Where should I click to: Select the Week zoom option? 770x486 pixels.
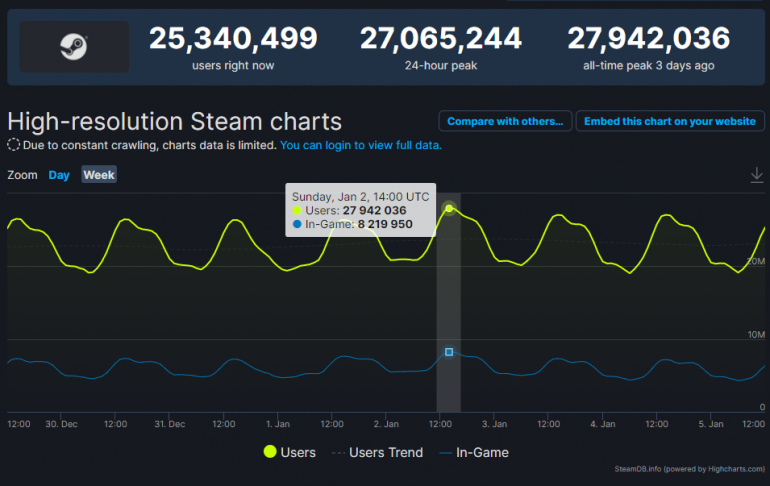coord(99,175)
